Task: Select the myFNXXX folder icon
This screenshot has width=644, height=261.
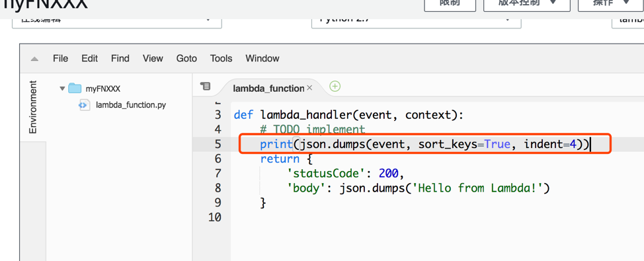Action: pyautogui.click(x=75, y=89)
